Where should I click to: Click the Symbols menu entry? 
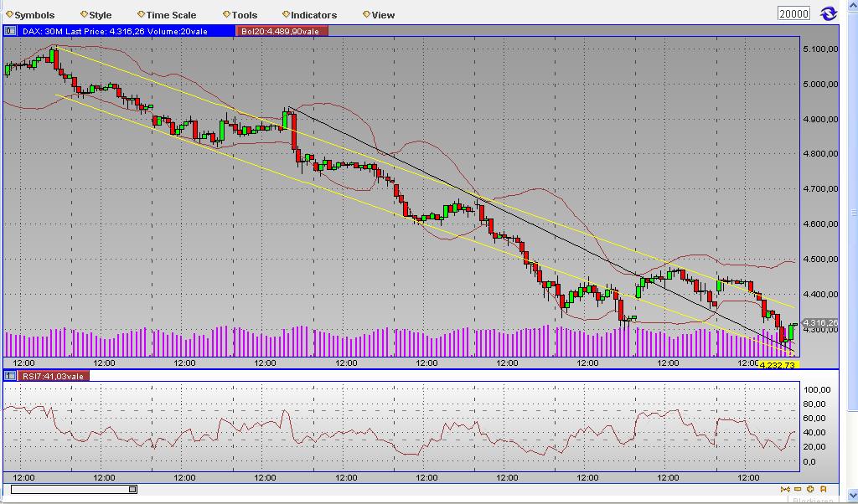34,14
